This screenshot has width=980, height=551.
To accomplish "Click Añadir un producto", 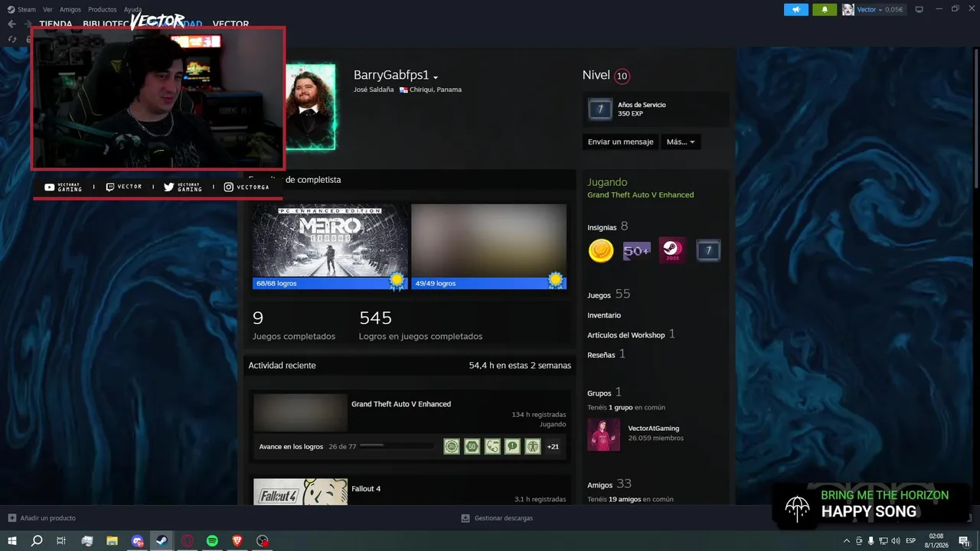I will coord(47,518).
